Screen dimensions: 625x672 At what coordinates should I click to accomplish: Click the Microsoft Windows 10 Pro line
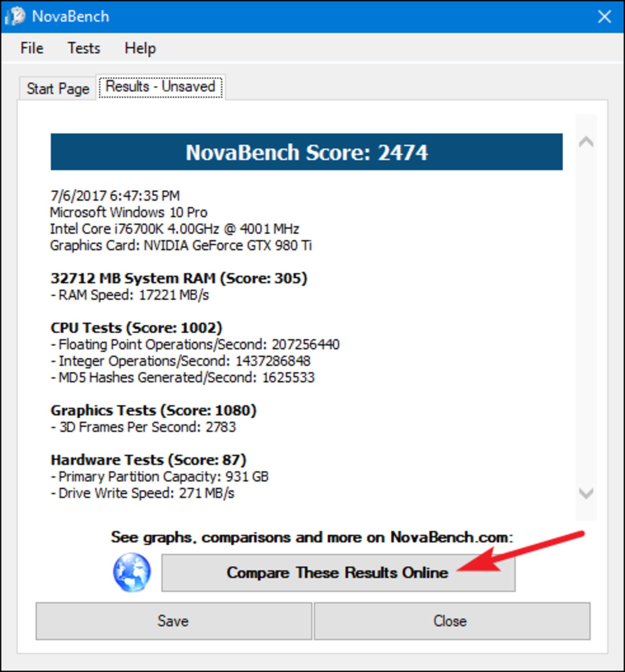point(129,212)
